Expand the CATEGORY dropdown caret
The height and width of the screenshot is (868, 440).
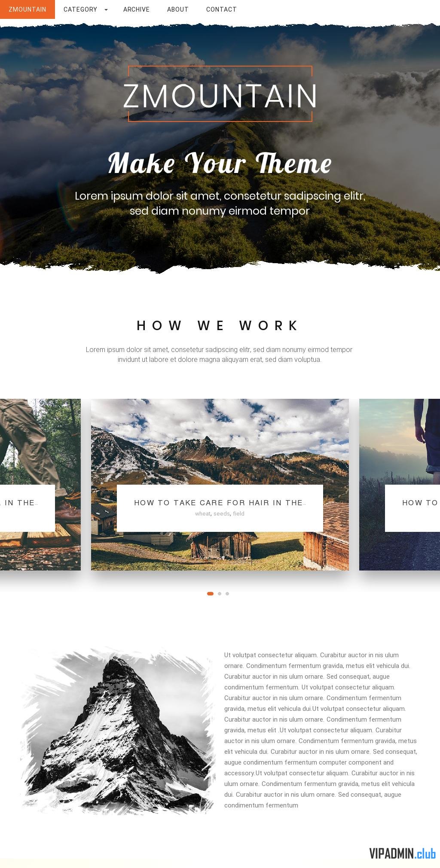[x=106, y=9]
